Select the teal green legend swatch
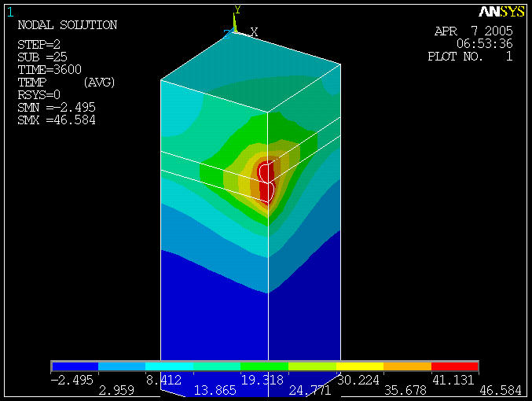 pos(217,366)
